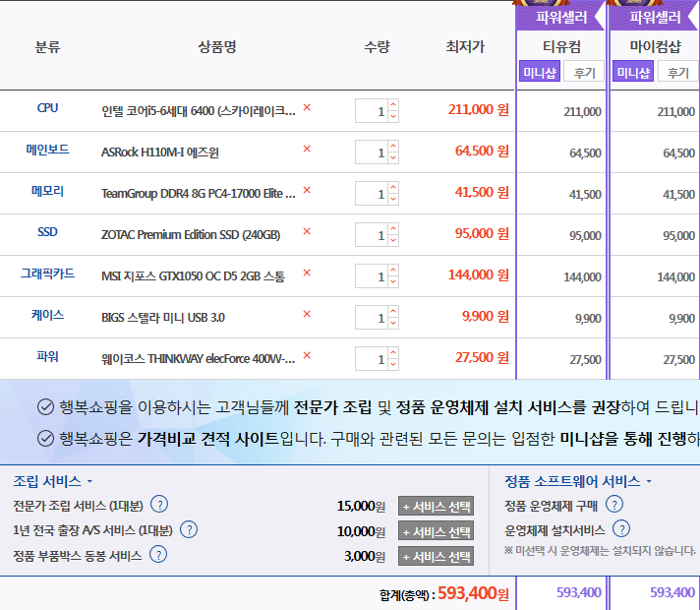
Task: Increase the CPU quantity with up arrow
Action: pos(393,105)
